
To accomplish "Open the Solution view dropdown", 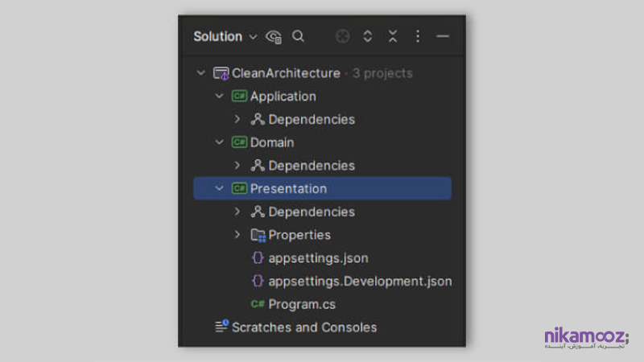I will [x=225, y=36].
